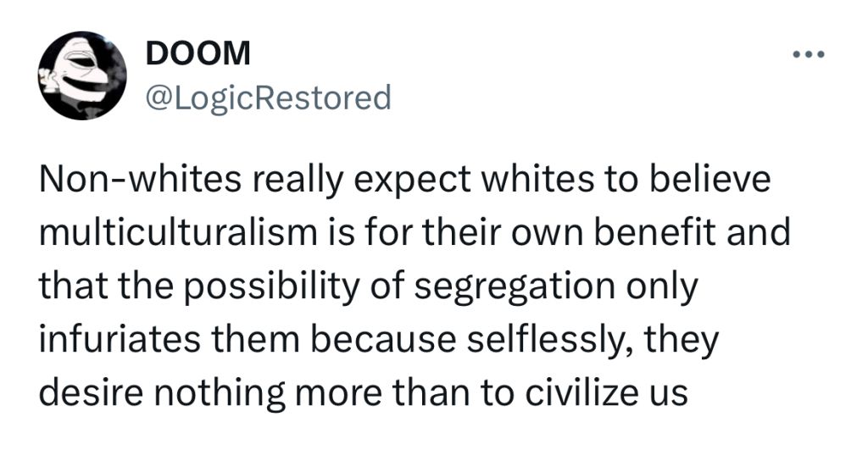Open the three-dot more options menu
Image resolution: width=868 pixels, height=461 pixels.
808,54
